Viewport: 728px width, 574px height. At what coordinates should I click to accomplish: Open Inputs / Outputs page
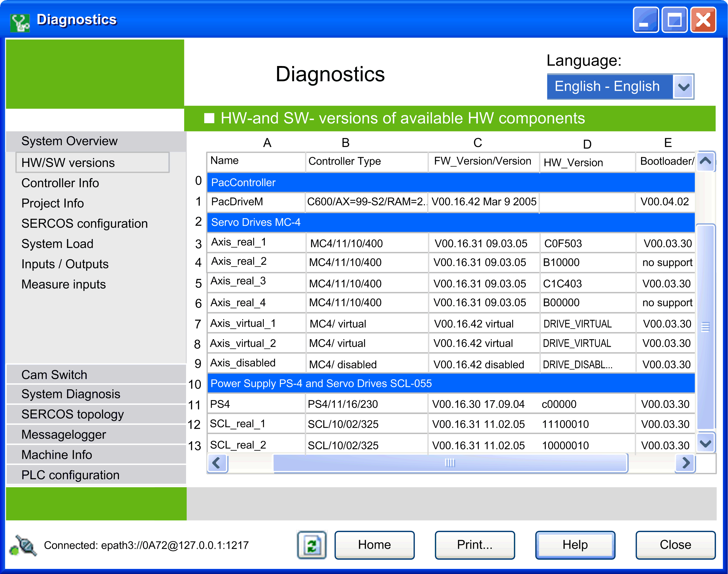(x=65, y=264)
